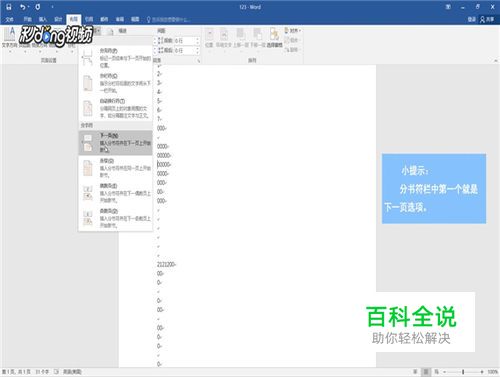Screen dimensions: 500x377
Task: Switch to the Review (审阅) tab
Action: pos(120,20)
